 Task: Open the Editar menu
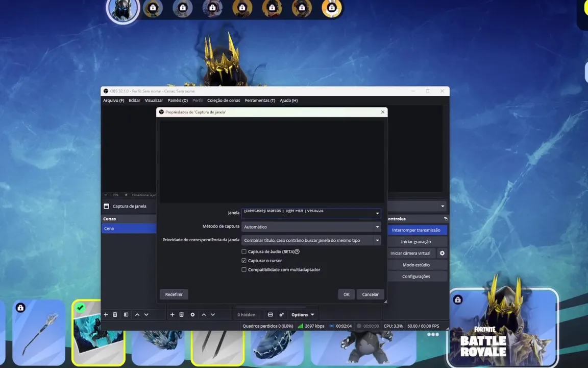(134, 100)
